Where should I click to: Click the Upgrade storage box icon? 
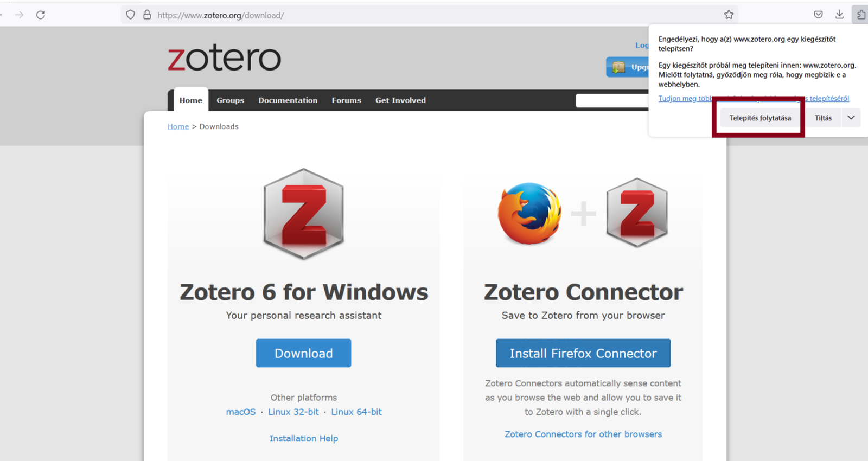point(618,67)
